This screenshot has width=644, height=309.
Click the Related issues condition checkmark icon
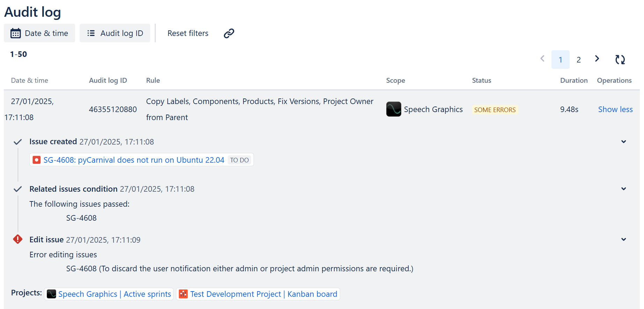click(x=17, y=189)
